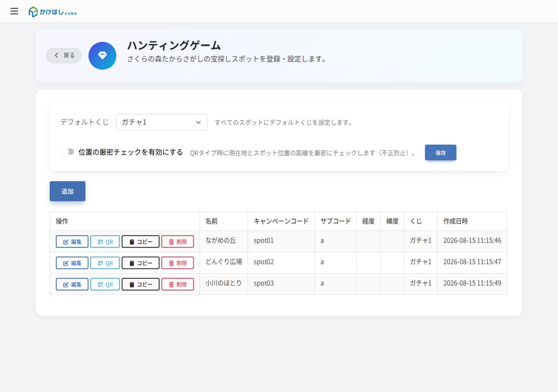Click the 緯度 column header
Viewport: 558px width, 392px height.
[x=392, y=221]
